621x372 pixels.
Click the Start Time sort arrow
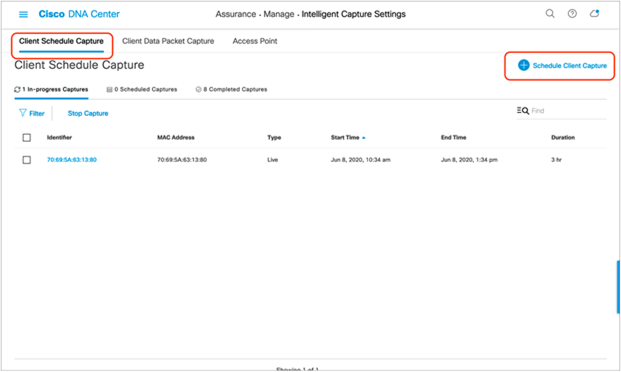(364, 138)
